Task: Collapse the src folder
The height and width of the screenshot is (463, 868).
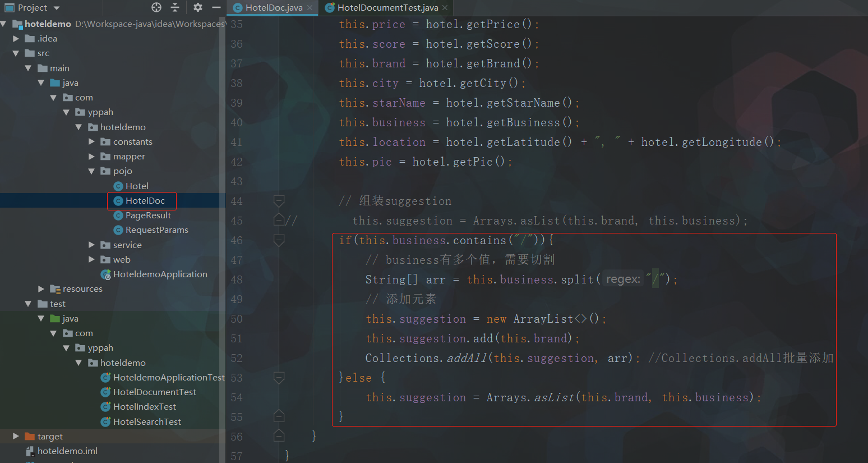Action: 16,53
